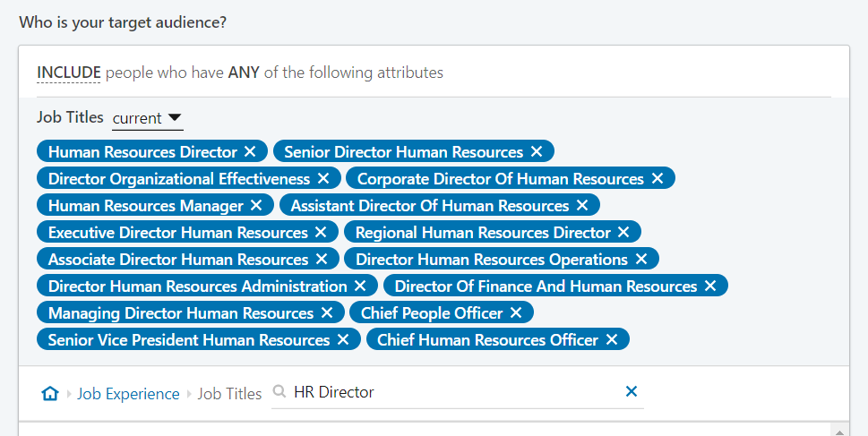Screen dimensions: 868x436
Task: Remove Senior Director Human Resources tag
Action: pyautogui.click(x=537, y=151)
